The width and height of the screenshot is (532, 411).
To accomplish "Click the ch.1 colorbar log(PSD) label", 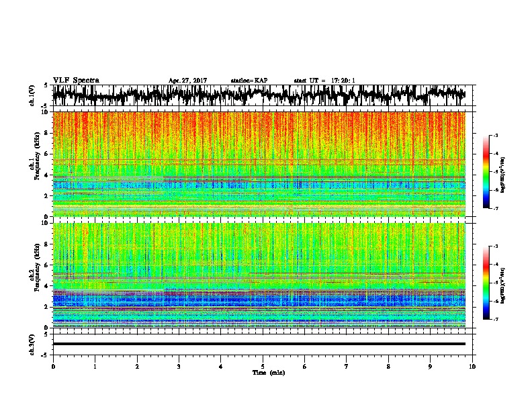I will (x=502, y=175).
